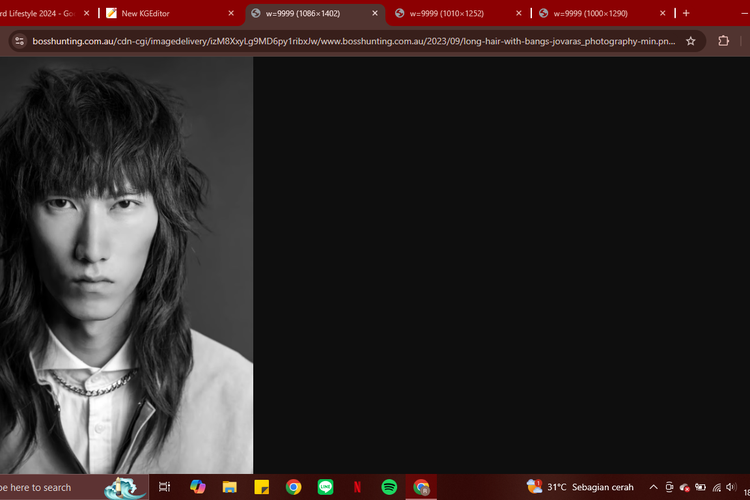
Task: Open a new tab with plus button
Action: click(686, 13)
